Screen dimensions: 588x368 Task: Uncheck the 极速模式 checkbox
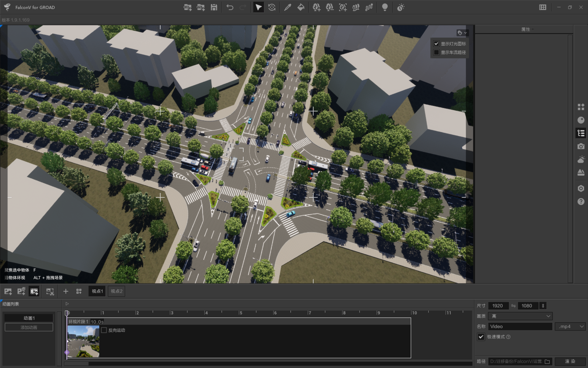[481, 337]
